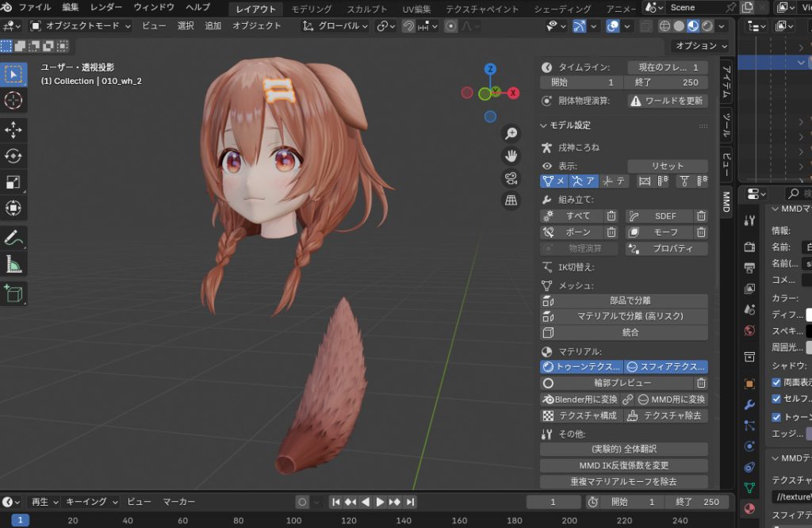The height and width of the screenshot is (528, 812).
Task: Toggle the セルフ shadow checkbox
Action: 777,399
